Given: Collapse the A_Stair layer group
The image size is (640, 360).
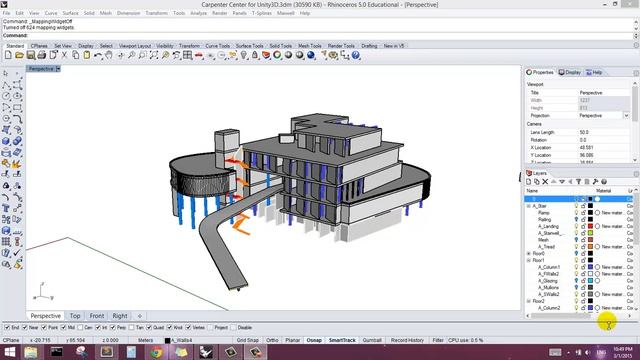Looking at the screenshot, I should pyautogui.click(x=529, y=206).
